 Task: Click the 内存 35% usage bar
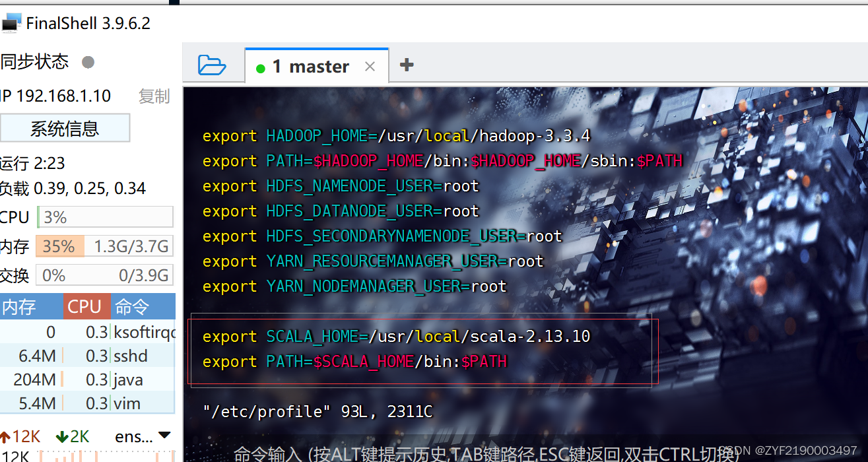(105, 246)
